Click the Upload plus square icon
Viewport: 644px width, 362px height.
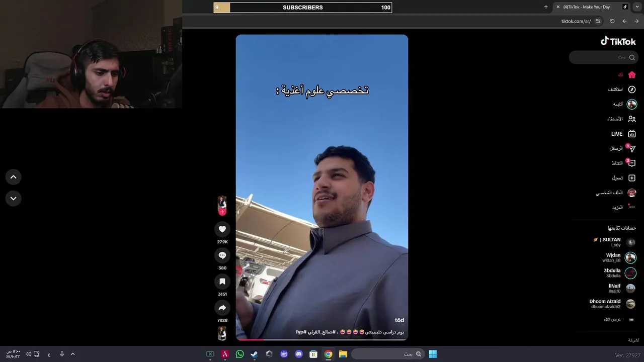tap(632, 178)
